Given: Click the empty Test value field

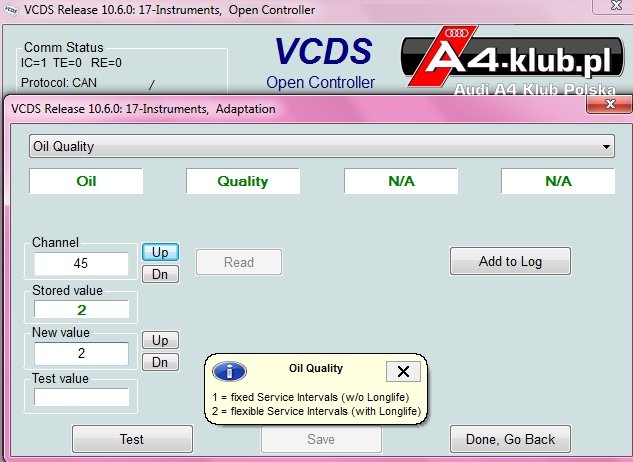Looking at the screenshot, I should click(x=81, y=397).
